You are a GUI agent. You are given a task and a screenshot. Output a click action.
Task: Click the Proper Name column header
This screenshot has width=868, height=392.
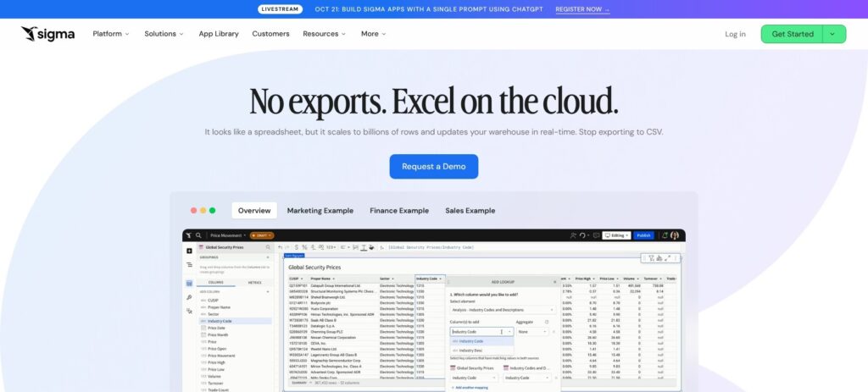343,279
